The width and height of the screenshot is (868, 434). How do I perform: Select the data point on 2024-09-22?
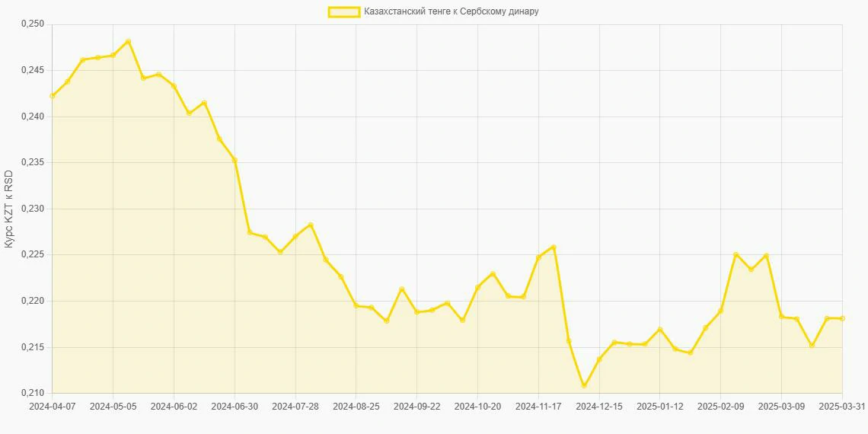tap(417, 312)
